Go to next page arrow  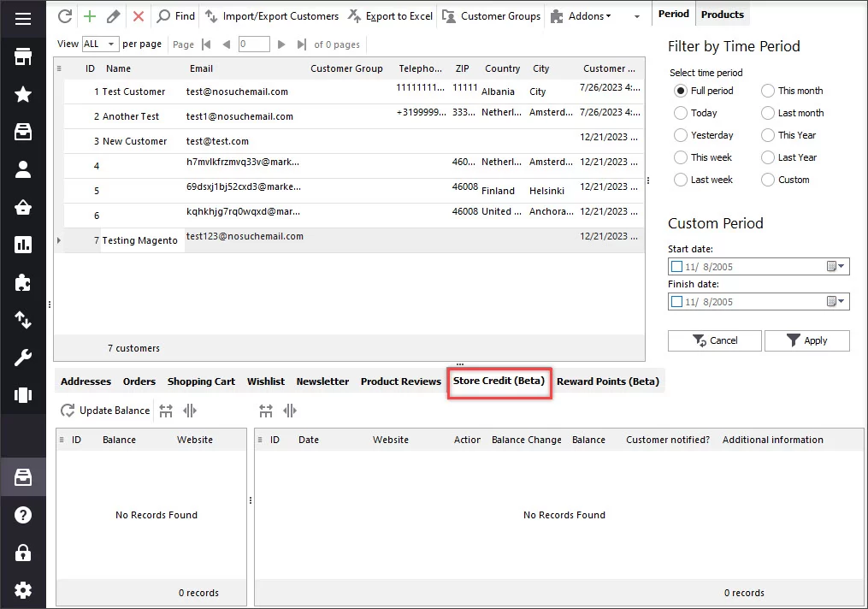[x=281, y=44]
